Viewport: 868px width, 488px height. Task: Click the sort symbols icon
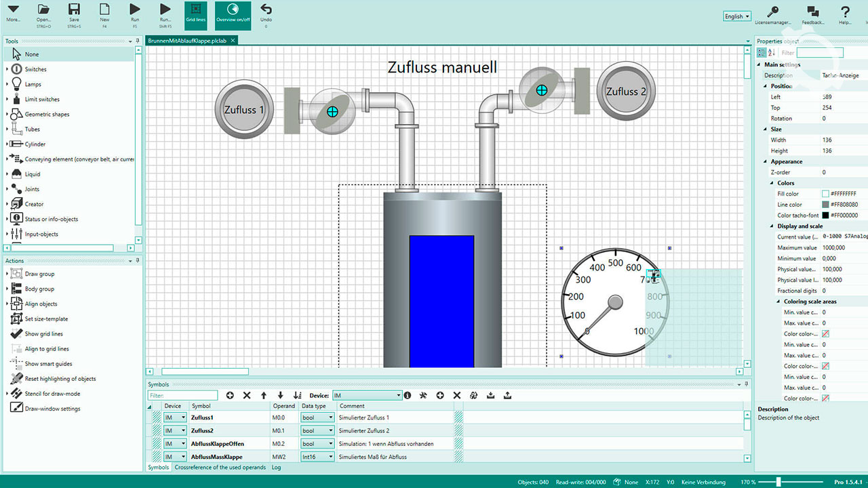(x=297, y=395)
